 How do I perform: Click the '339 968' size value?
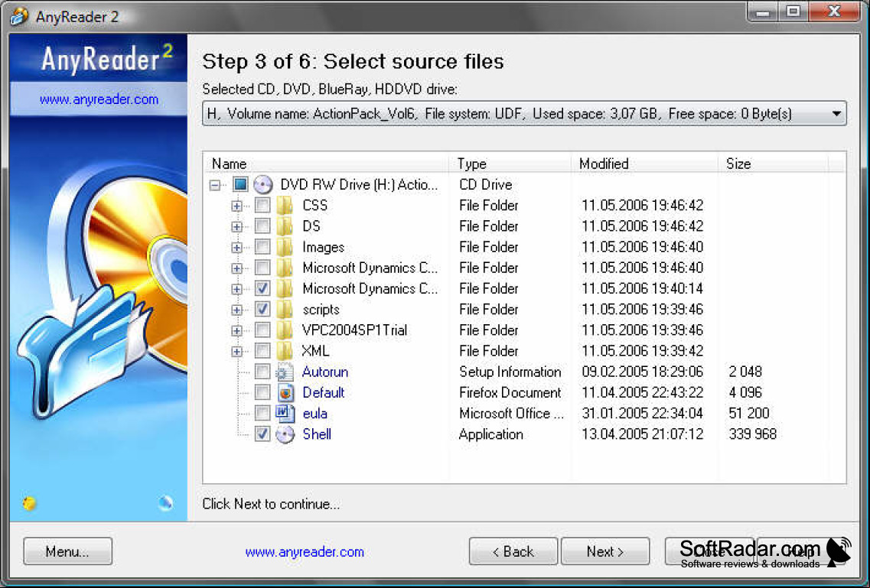[753, 434]
